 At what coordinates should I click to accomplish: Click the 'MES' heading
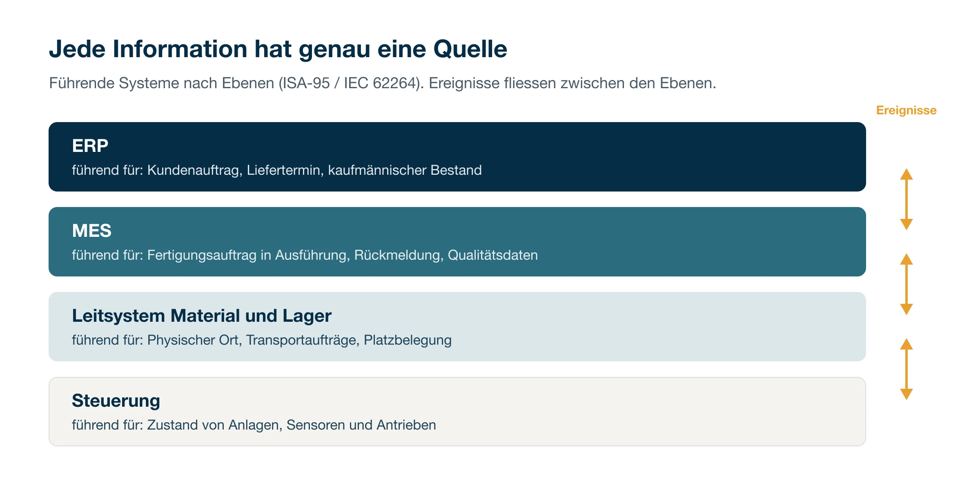point(91,231)
